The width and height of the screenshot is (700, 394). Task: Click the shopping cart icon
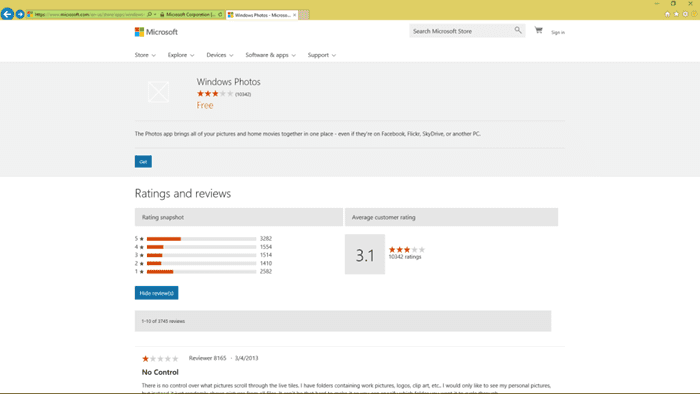tap(539, 30)
